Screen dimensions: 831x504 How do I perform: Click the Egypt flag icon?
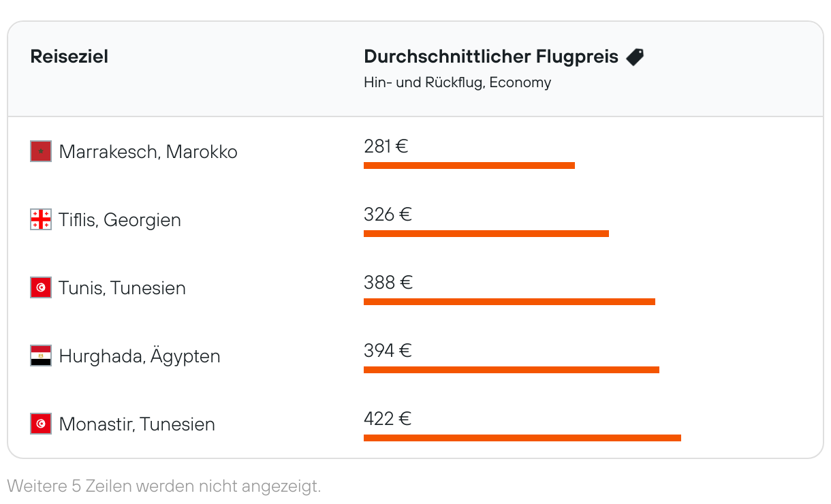41,356
